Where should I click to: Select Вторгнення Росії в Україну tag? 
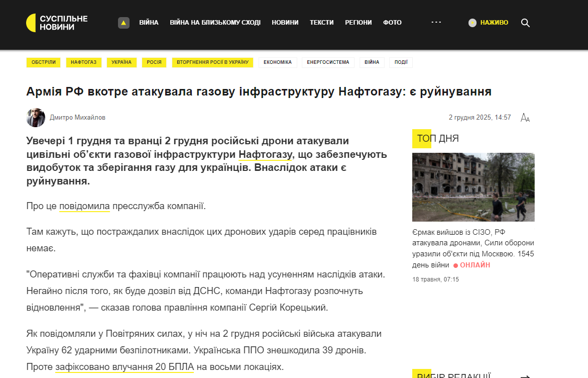pos(212,62)
